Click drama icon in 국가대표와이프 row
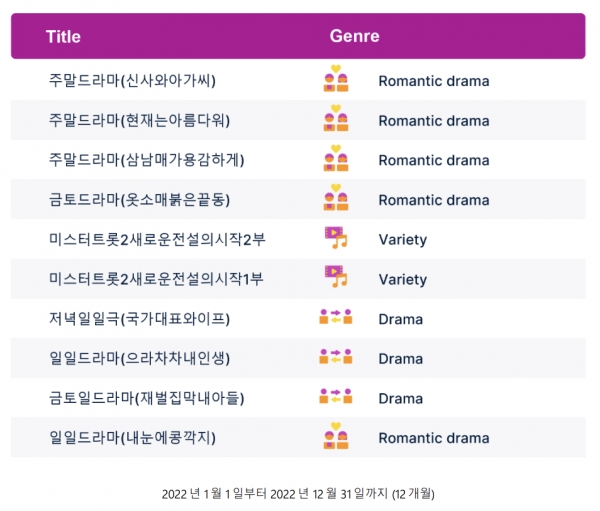600x511 pixels. tap(336, 317)
